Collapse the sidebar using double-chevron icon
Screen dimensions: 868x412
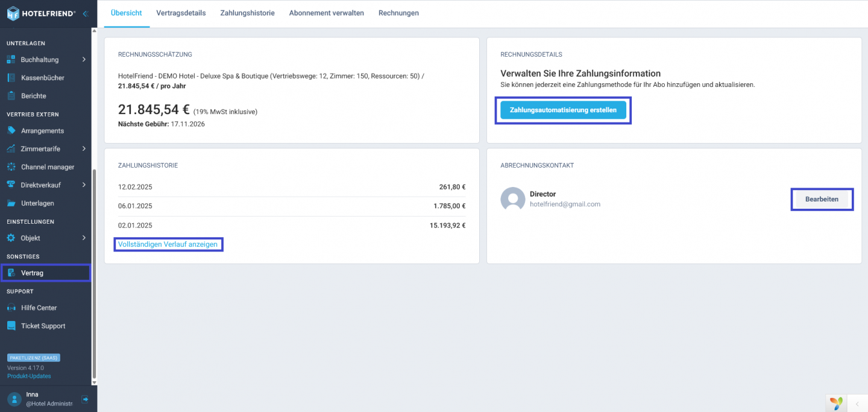click(x=86, y=13)
